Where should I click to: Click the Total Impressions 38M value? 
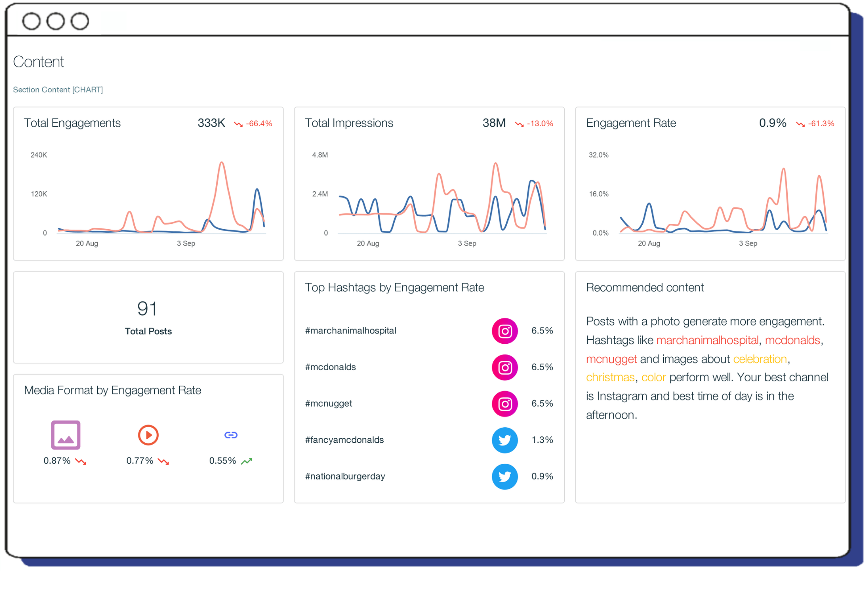tap(494, 123)
